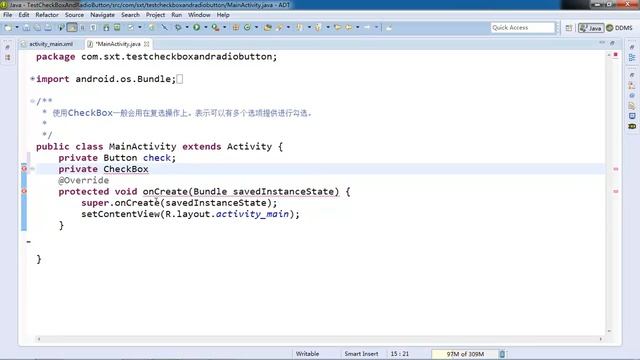
Task: Click the red error overview indicator
Action: tap(616, 54)
